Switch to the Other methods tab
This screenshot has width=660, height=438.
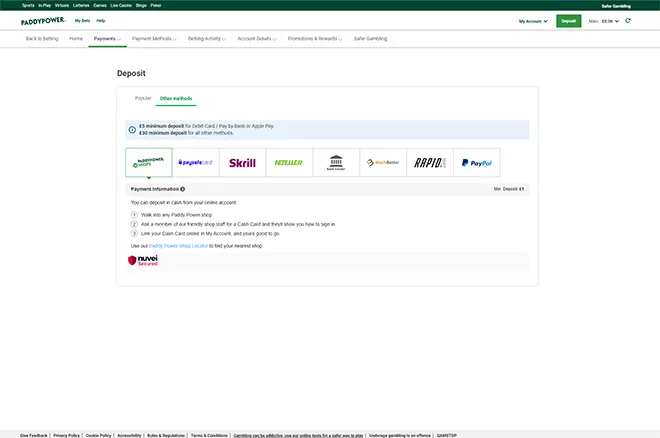tap(176, 98)
